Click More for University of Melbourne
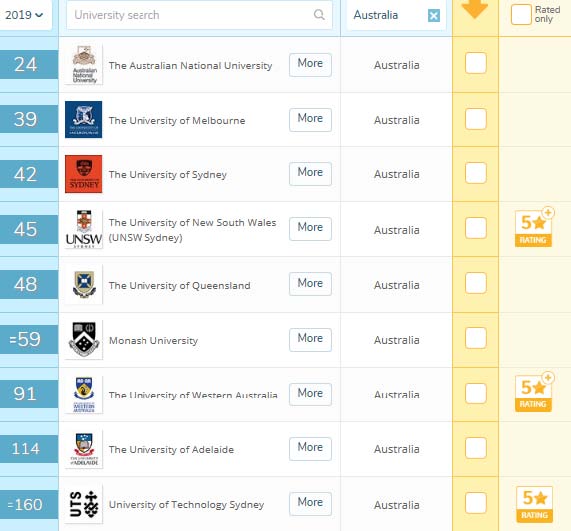Image resolution: width=571 pixels, height=531 pixels. point(310,119)
